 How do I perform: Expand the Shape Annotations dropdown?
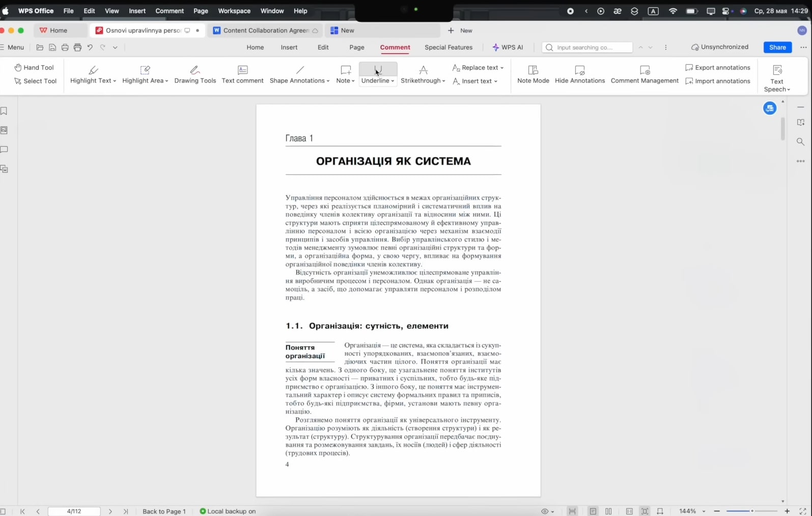coord(328,81)
